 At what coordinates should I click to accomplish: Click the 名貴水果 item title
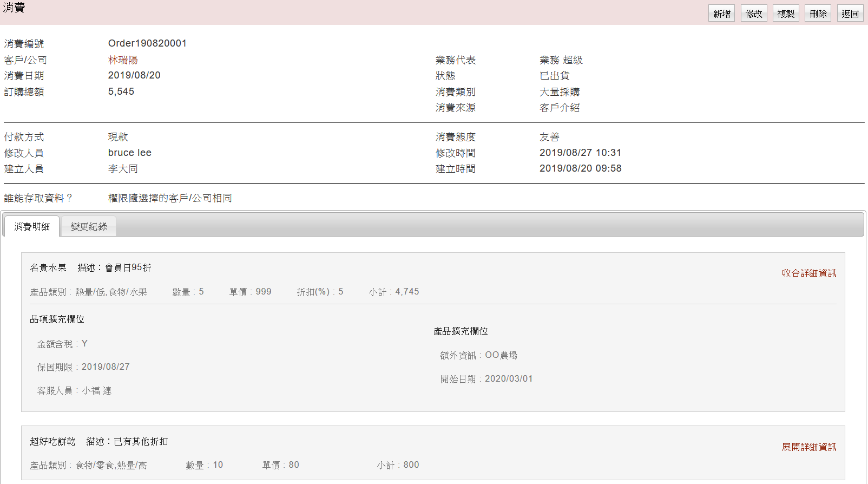tap(48, 268)
